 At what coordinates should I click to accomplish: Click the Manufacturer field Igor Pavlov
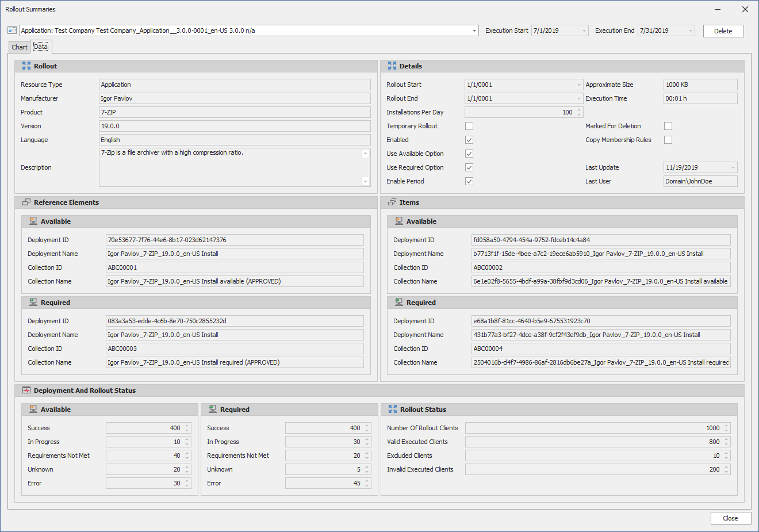[235, 98]
